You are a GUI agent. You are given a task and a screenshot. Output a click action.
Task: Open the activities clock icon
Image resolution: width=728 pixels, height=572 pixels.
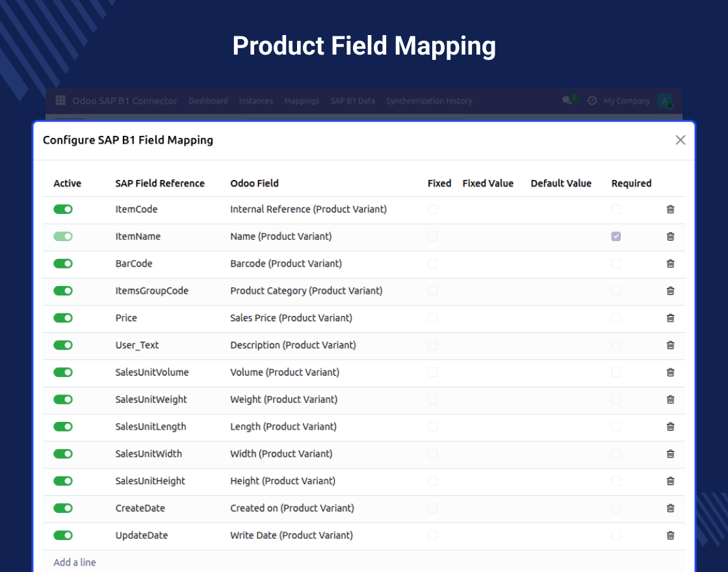[x=592, y=100]
